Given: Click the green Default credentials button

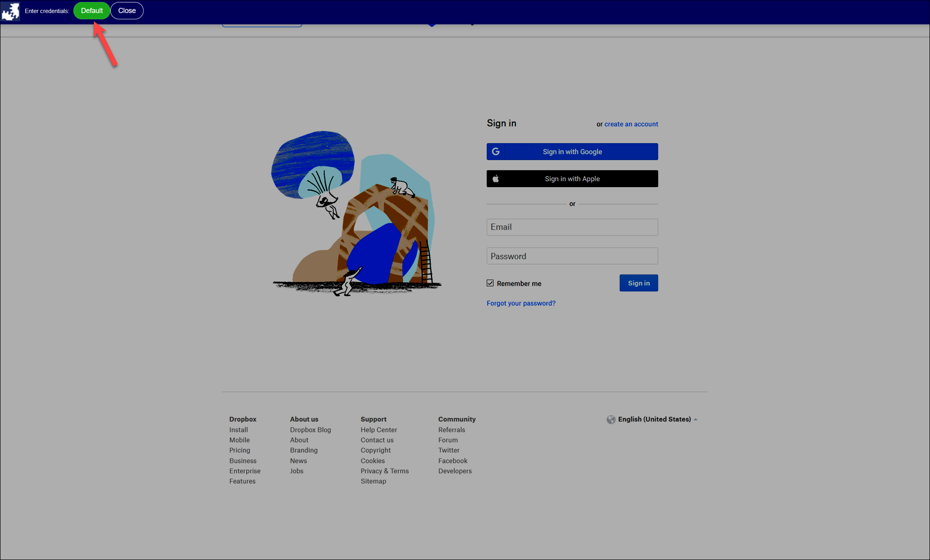Looking at the screenshot, I should pos(92,11).
